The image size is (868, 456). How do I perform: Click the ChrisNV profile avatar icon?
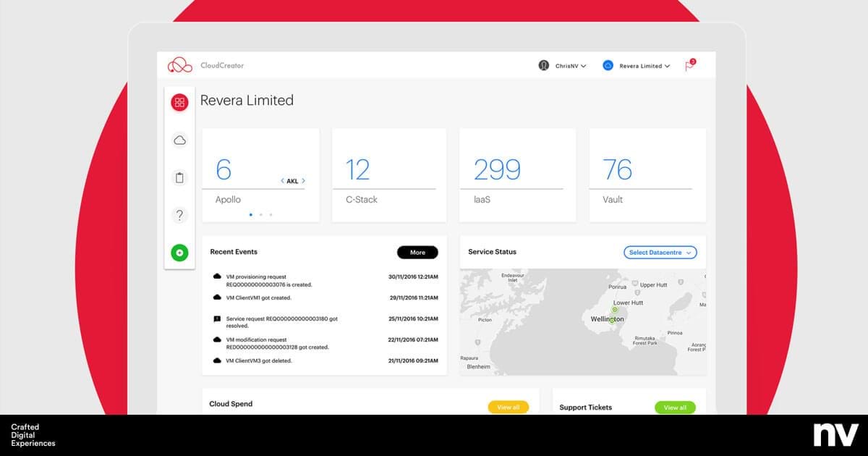543,65
